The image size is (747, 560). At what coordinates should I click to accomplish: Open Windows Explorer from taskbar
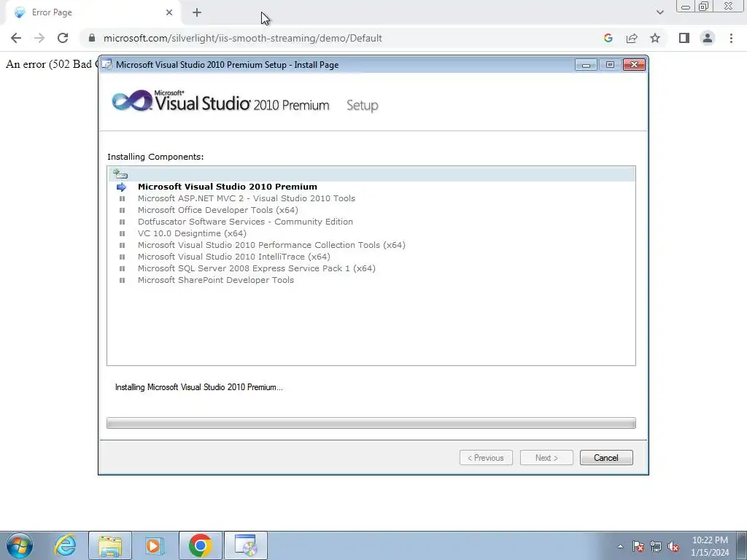click(110, 545)
